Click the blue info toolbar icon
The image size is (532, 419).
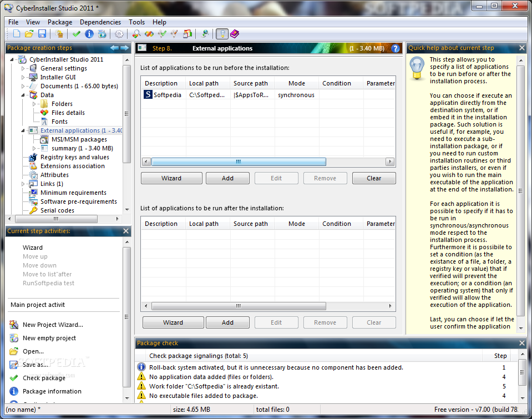point(89,34)
